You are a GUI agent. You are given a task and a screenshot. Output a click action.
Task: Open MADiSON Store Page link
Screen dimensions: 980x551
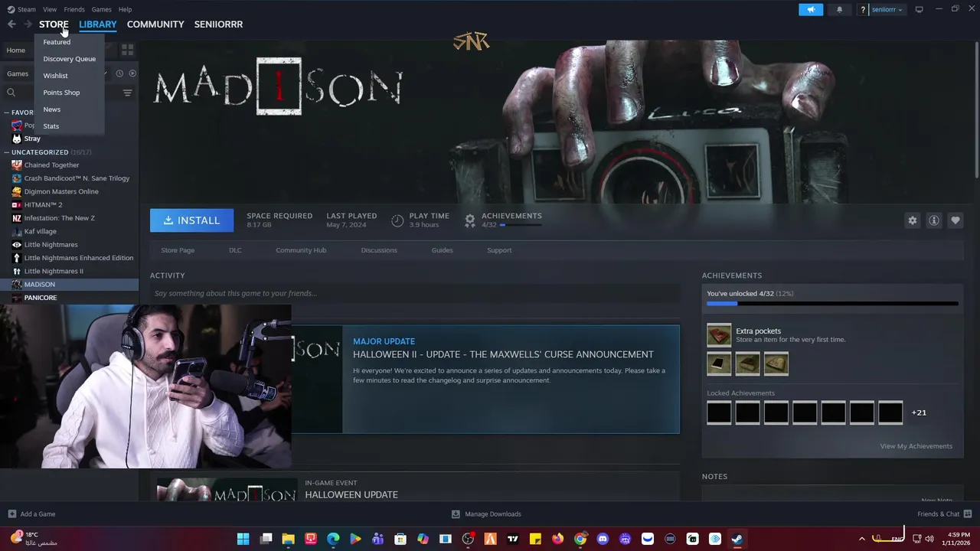pos(178,250)
